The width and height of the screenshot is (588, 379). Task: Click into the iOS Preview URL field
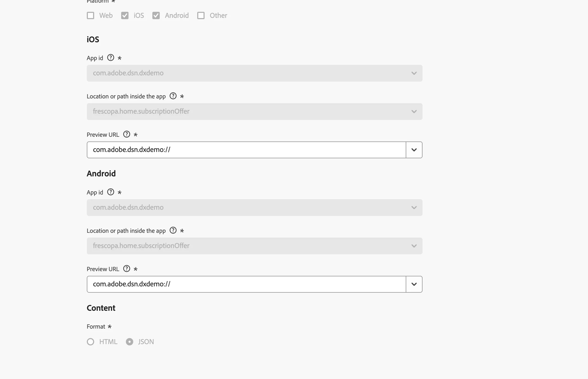point(246,150)
